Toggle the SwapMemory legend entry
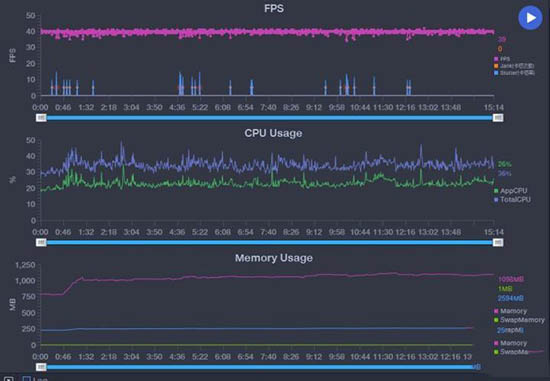550x381 pixels. point(519,320)
